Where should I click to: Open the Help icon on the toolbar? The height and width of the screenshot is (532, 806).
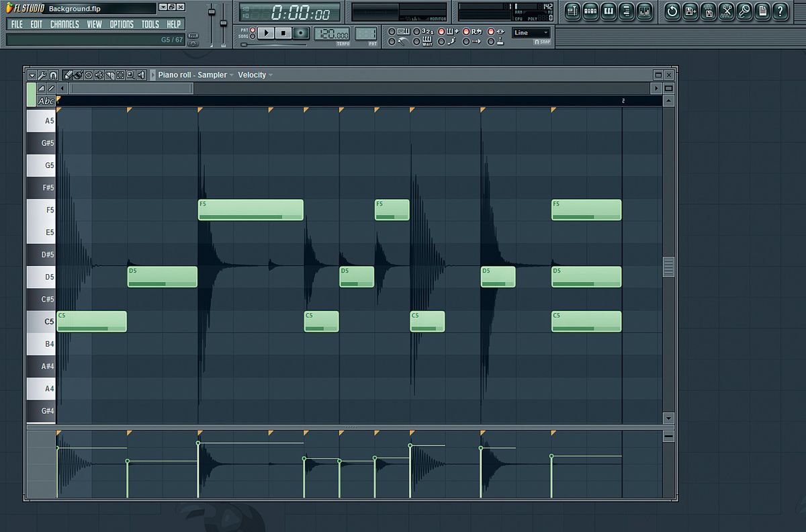point(780,11)
